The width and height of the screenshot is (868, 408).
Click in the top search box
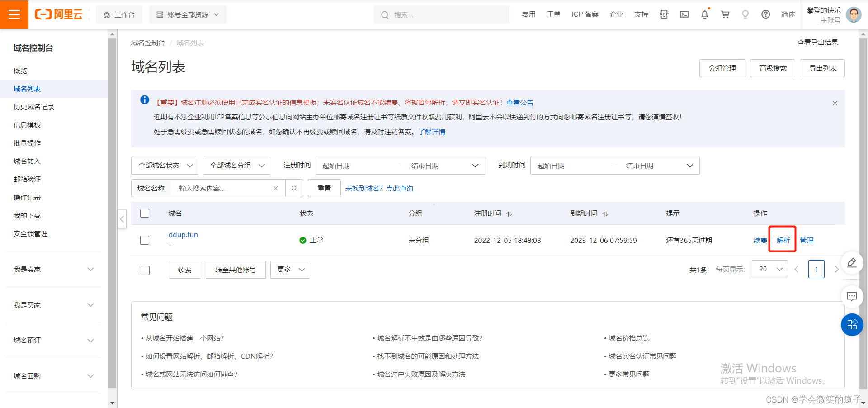442,14
